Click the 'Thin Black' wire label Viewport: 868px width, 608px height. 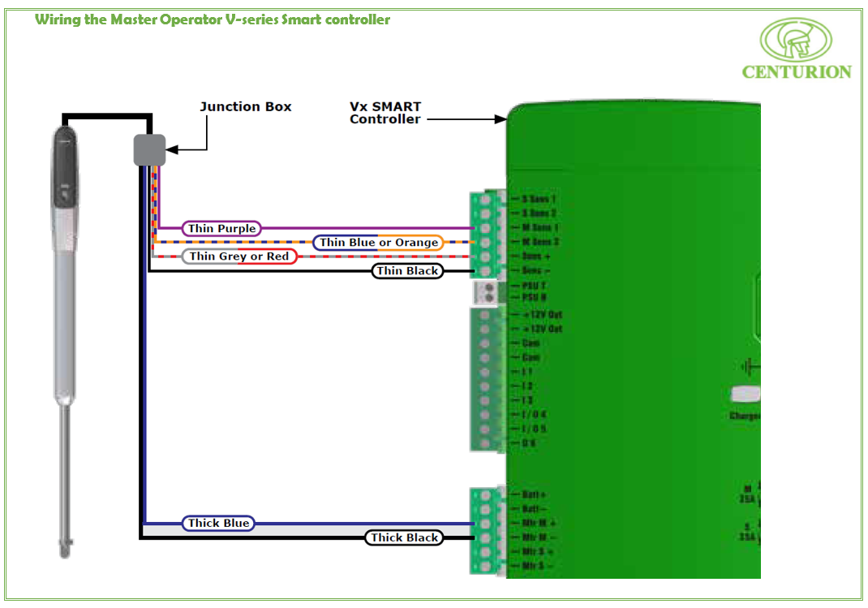tap(407, 271)
